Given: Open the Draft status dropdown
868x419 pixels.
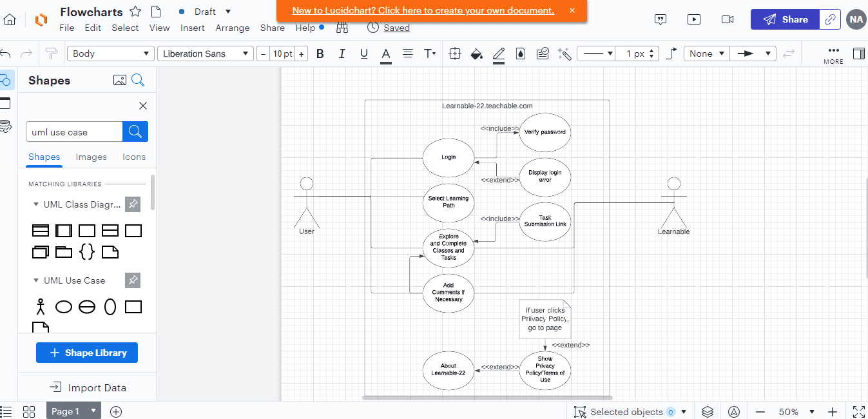Looking at the screenshot, I should coord(228,12).
